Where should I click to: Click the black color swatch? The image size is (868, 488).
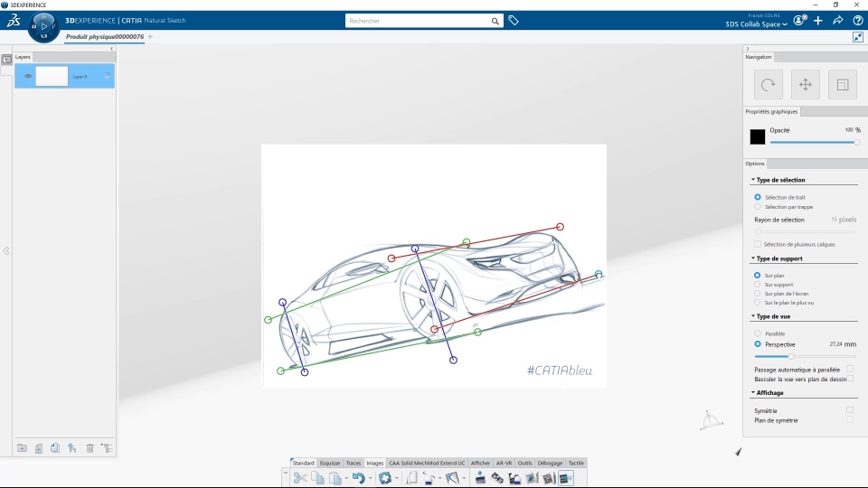[x=758, y=136]
